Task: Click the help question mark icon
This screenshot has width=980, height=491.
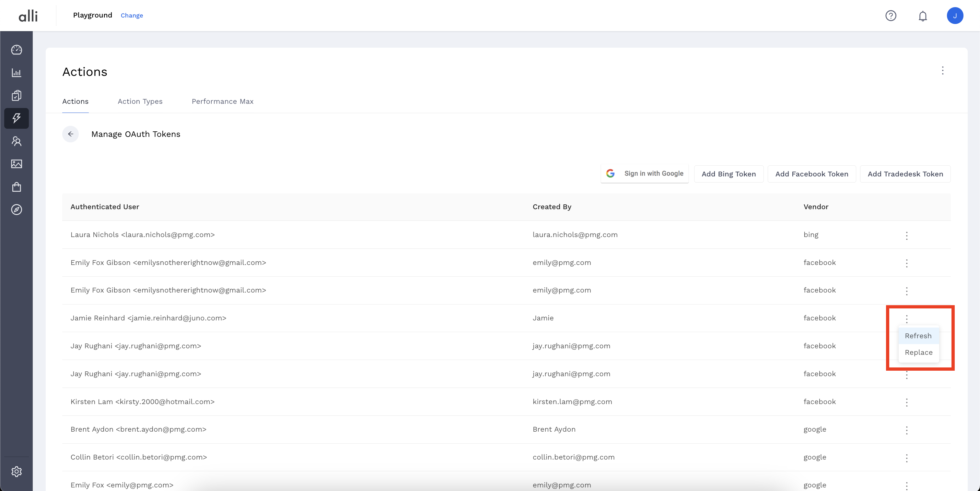Action: point(891,16)
